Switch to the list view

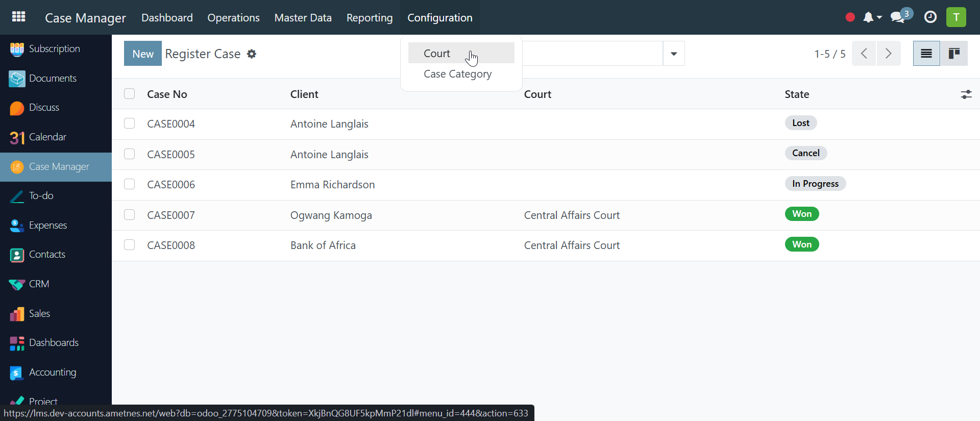click(x=926, y=54)
